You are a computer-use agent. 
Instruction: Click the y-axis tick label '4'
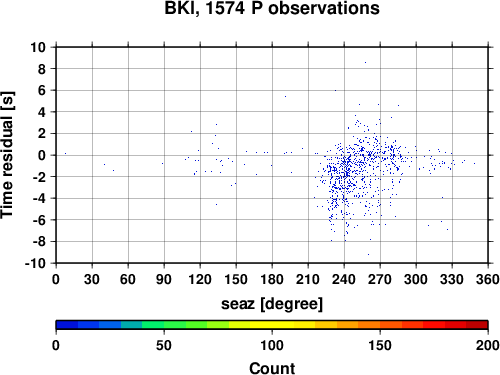tap(42, 112)
